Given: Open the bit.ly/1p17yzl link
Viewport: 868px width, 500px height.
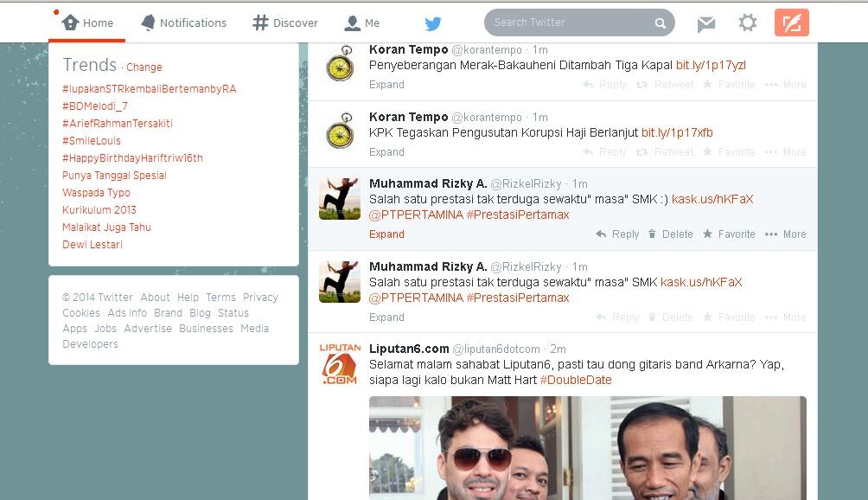Looking at the screenshot, I should point(711,65).
